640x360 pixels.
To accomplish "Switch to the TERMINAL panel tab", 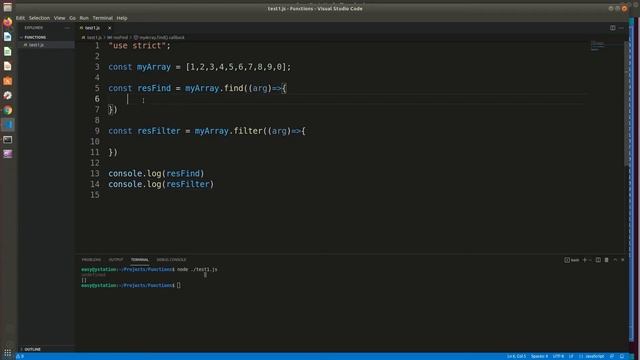I will coord(140,260).
